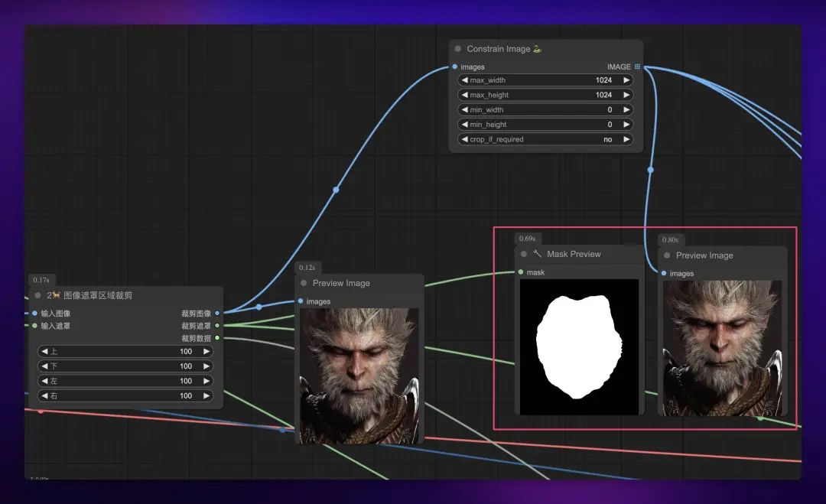This screenshot has width=826, height=504.
Task: Decrease max_height value with left arrow
Action: 465,95
